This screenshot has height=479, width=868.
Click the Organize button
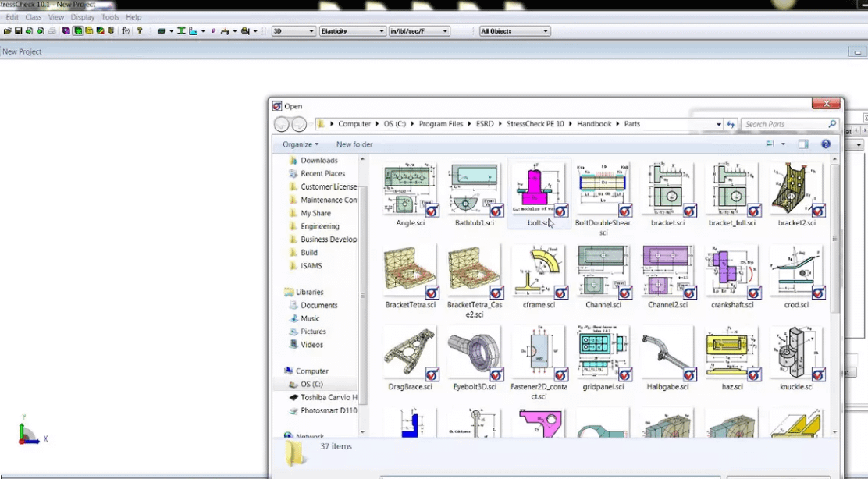point(300,144)
